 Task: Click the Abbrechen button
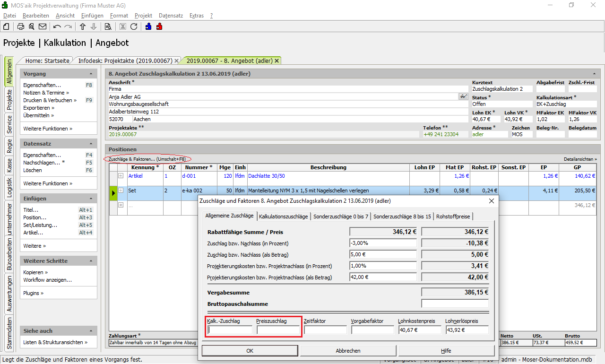pyautogui.click(x=348, y=351)
